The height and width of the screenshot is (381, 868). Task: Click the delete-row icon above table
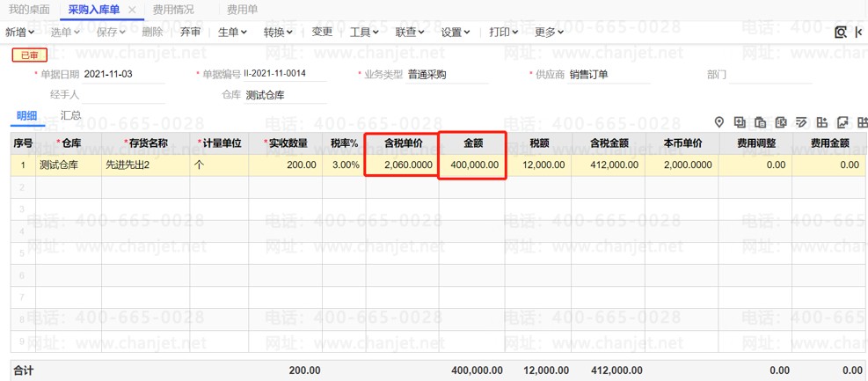coord(781,122)
